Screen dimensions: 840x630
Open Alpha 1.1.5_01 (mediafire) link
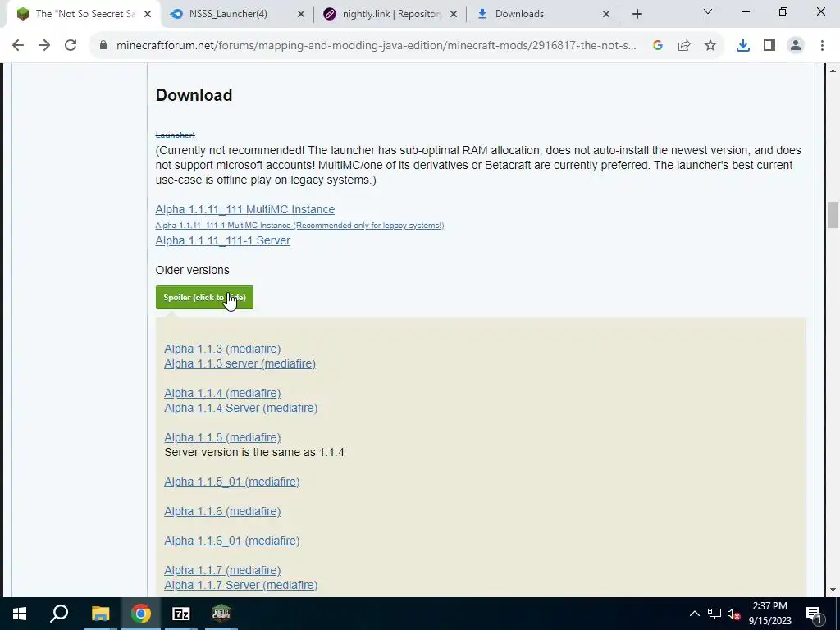pyautogui.click(x=231, y=482)
